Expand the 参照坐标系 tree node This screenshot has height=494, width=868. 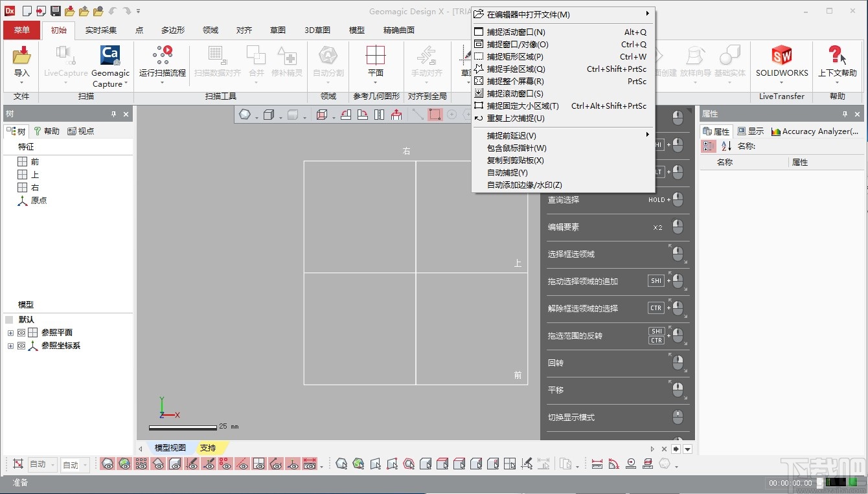(10, 346)
